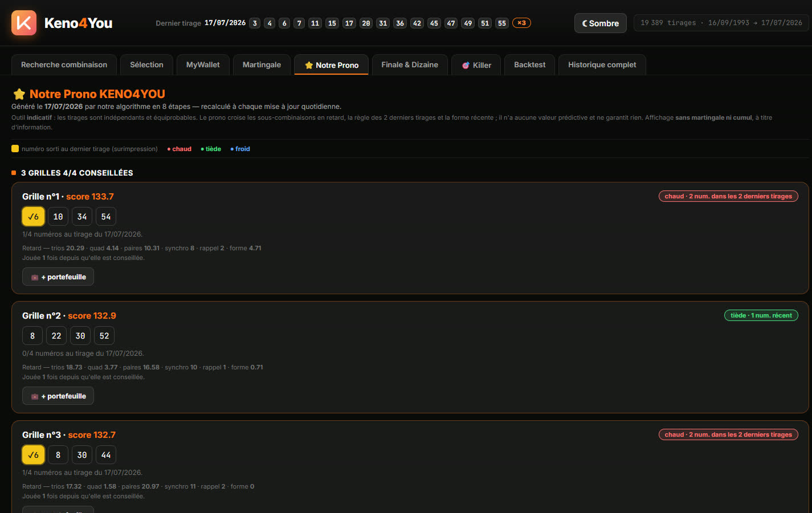Click number 49 in the Dernier tirage row
The image size is (812, 513).
pyautogui.click(x=468, y=23)
